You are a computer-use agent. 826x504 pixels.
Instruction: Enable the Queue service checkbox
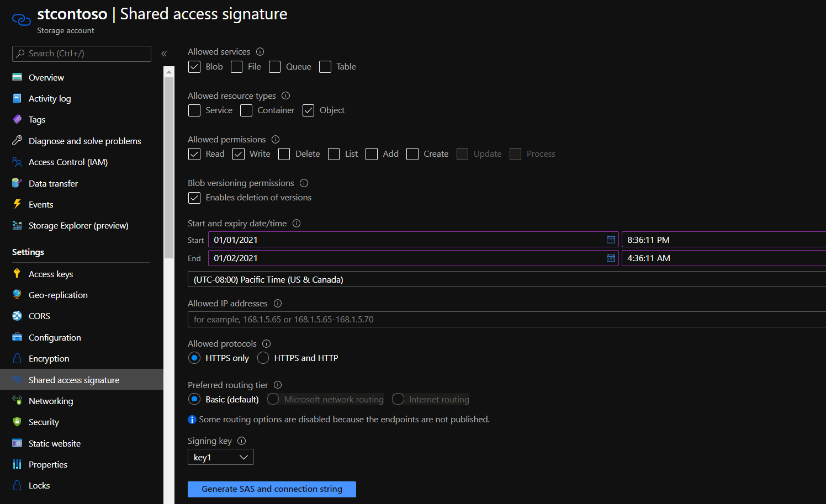[274, 67]
